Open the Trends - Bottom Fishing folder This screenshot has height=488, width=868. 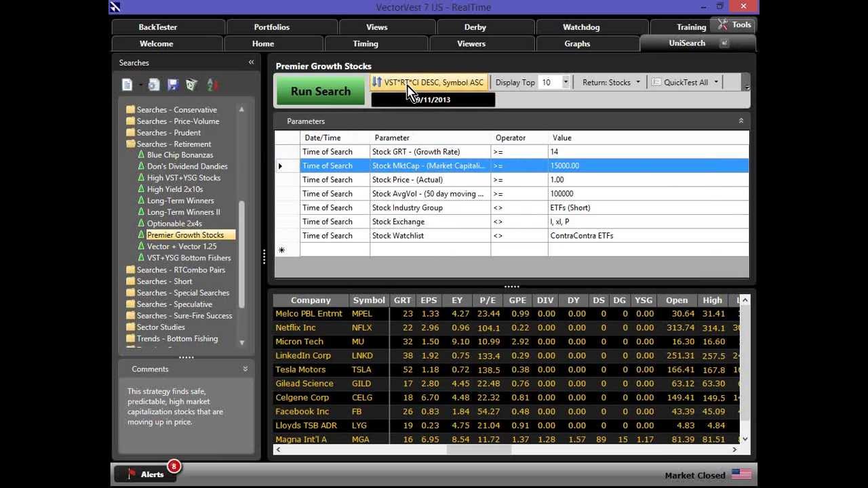pos(172,339)
